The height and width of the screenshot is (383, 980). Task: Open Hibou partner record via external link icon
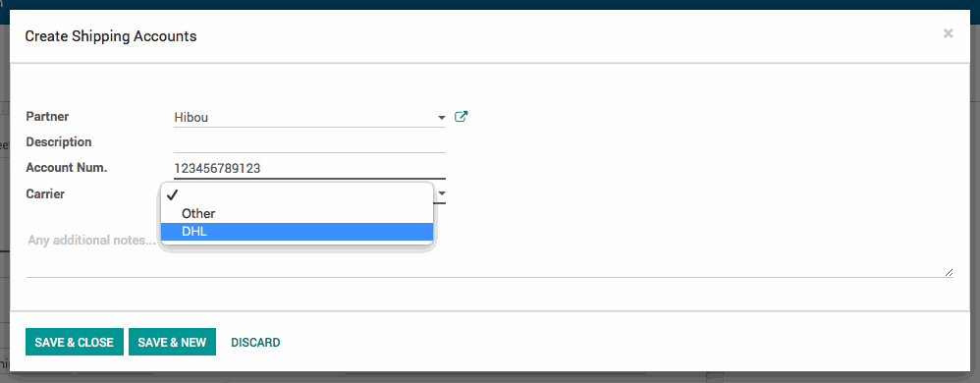point(462,116)
